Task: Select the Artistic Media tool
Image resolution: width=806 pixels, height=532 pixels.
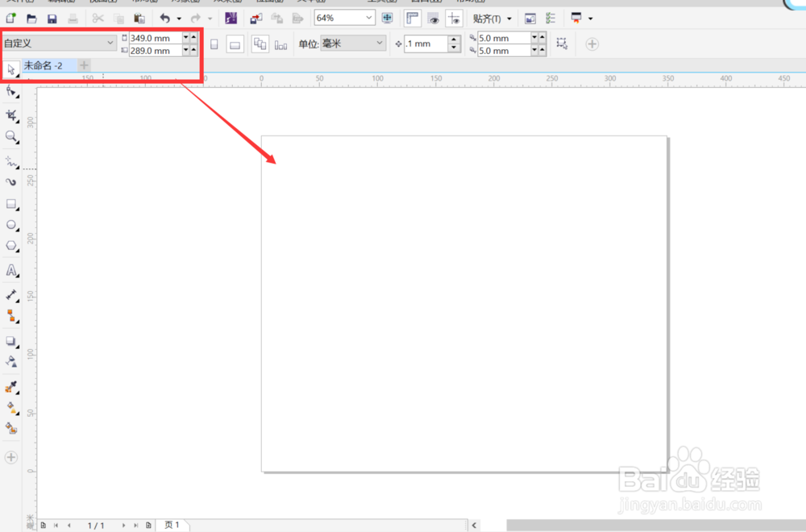Action: (x=10, y=182)
